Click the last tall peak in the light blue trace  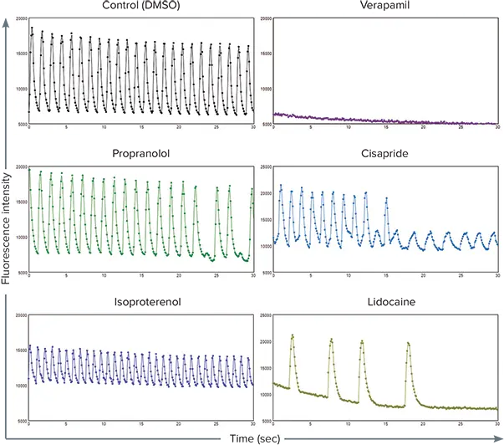386,199
